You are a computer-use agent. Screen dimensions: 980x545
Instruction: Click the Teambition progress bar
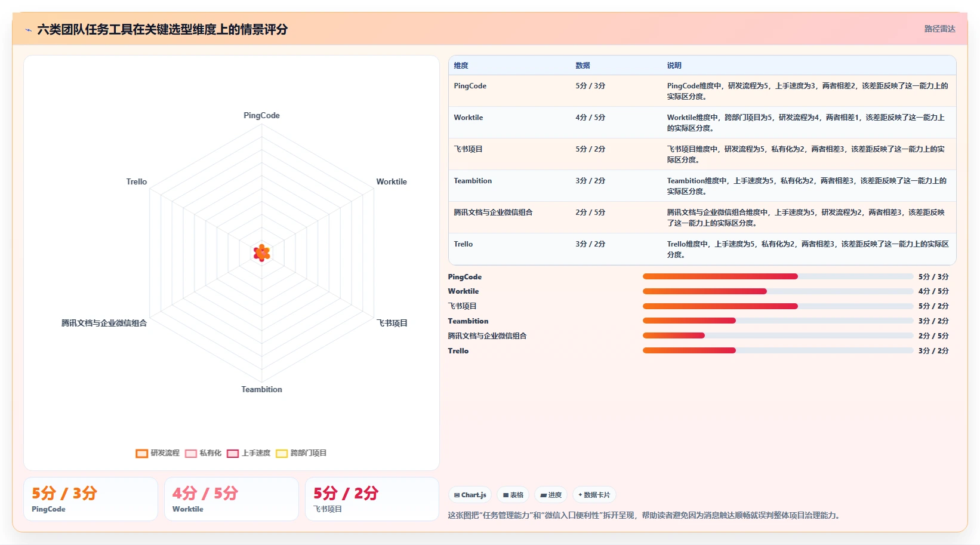click(x=778, y=321)
